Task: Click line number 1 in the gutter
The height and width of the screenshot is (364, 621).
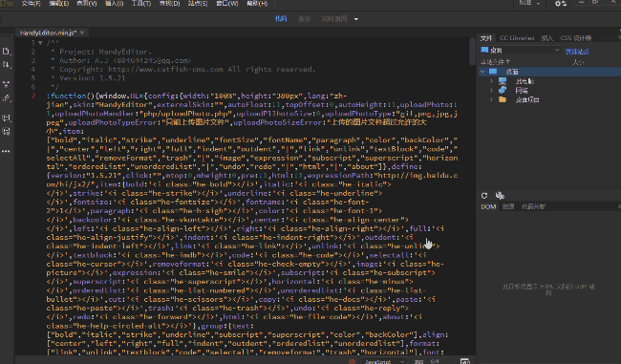Action: click(33, 43)
